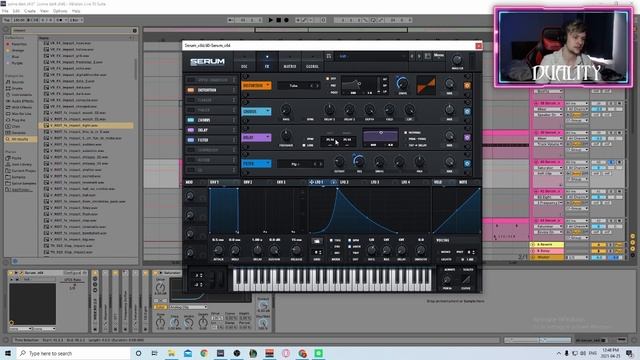Viewport: 640px width, 360px height.
Task: Toggle the delay Link checkbox
Action: pyautogui.click(x=308, y=145)
